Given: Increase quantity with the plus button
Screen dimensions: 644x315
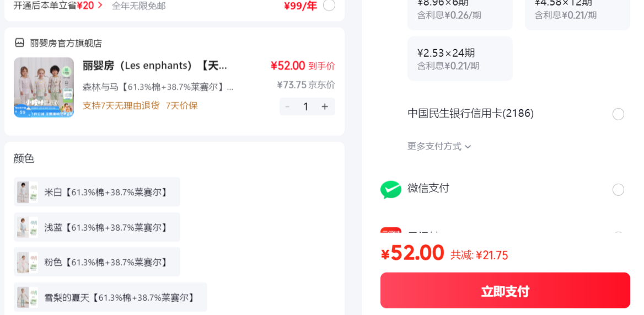Looking at the screenshot, I should [x=325, y=107].
